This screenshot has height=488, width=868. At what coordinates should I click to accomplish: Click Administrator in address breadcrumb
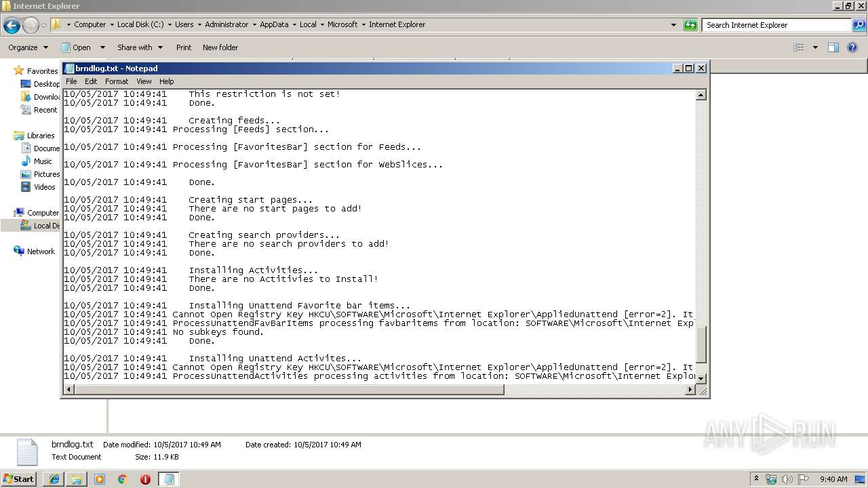point(226,24)
